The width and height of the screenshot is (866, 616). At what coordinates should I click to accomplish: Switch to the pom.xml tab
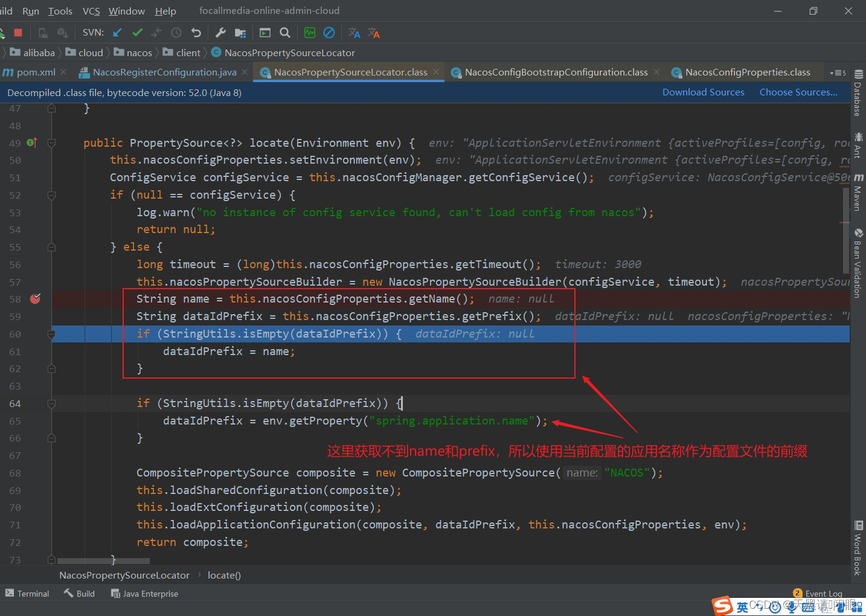[36, 72]
